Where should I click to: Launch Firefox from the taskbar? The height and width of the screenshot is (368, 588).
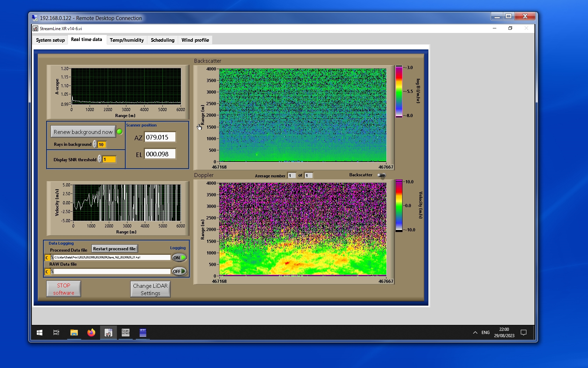pyautogui.click(x=91, y=332)
